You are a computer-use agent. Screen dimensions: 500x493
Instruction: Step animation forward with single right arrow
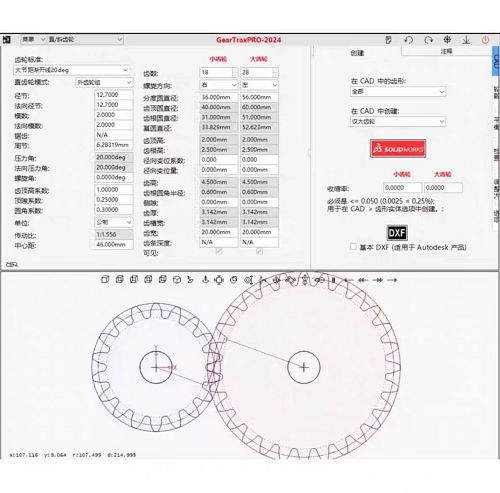[x=392, y=280]
